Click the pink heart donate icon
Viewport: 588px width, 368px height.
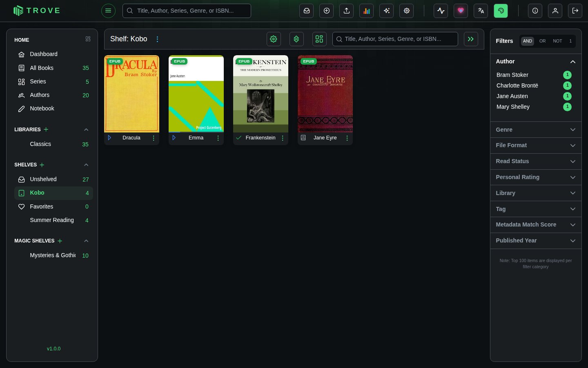[x=461, y=11]
